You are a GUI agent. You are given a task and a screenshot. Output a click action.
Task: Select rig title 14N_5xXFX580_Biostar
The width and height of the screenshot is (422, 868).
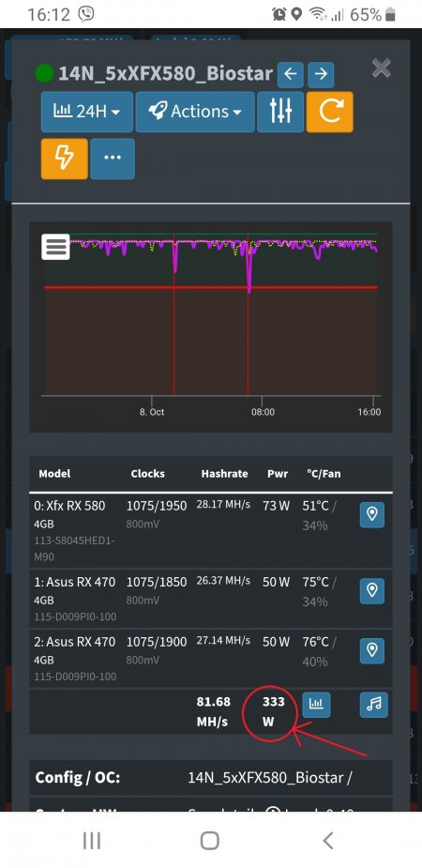(x=165, y=73)
